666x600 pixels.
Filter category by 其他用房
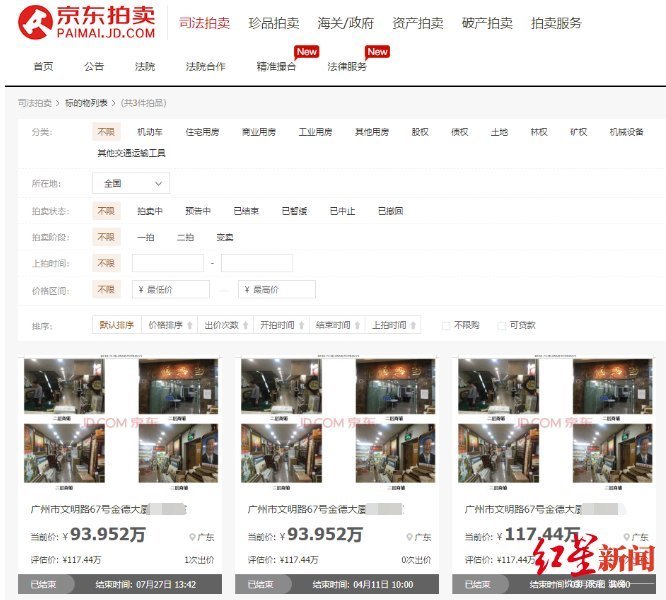click(372, 132)
